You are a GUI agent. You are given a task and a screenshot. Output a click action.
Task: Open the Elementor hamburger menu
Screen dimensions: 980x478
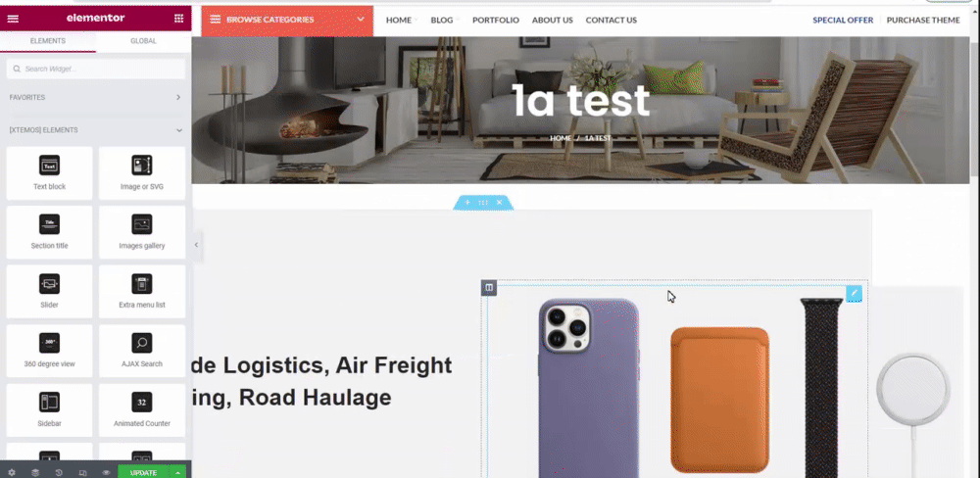[x=13, y=18]
